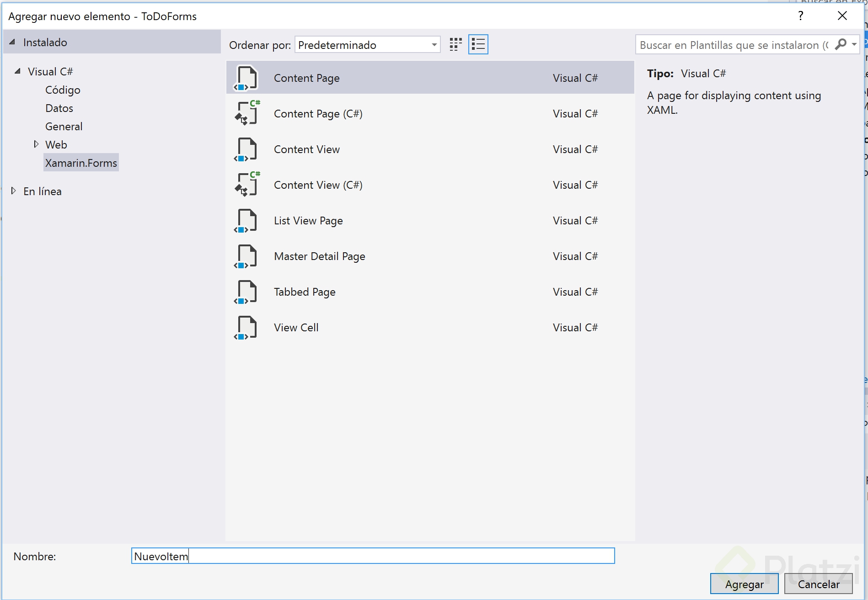Expand the Web tree node arrow
Viewport: 868px width, 600px height.
tap(36, 144)
